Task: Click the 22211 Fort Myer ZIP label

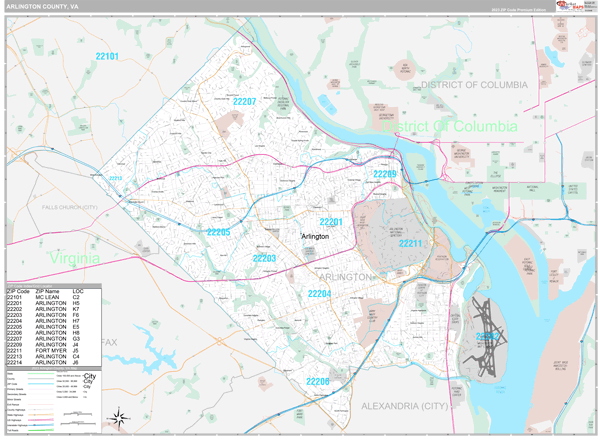Action: 411,243
